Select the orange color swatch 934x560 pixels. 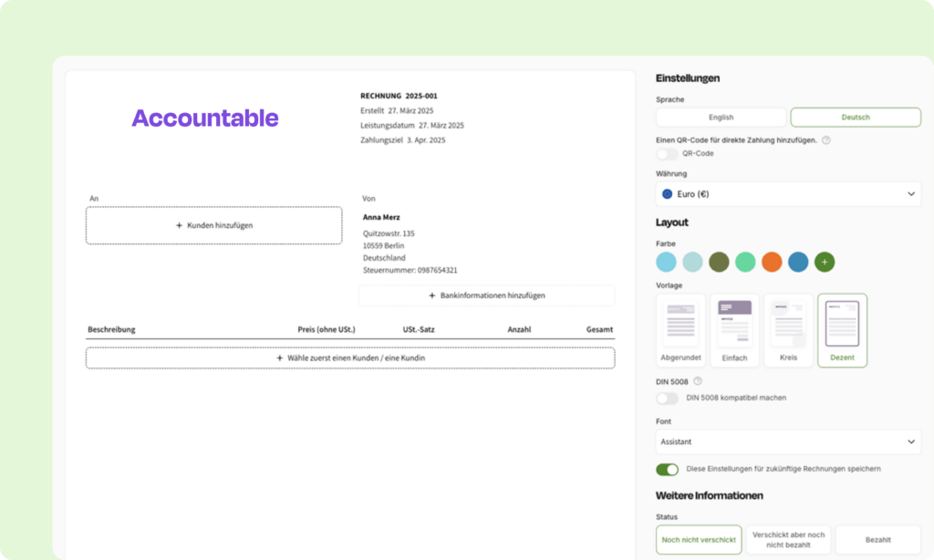pyautogui.click(x=772, y=263)
